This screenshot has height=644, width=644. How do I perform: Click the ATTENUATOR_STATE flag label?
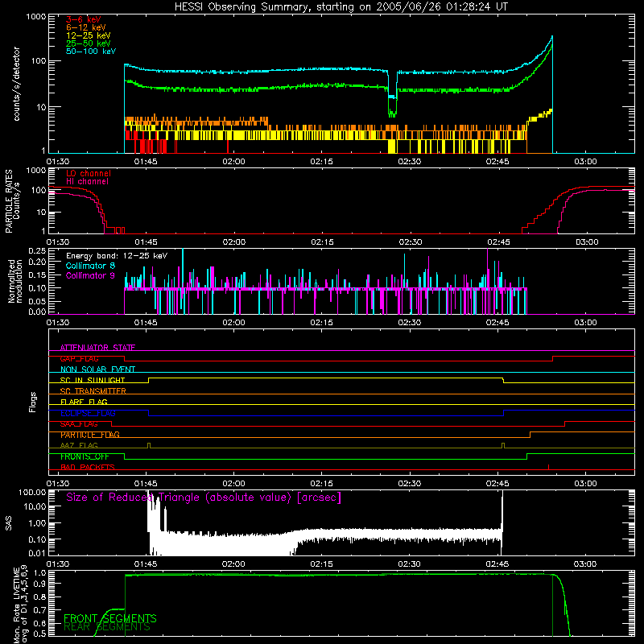click(97, 348)
